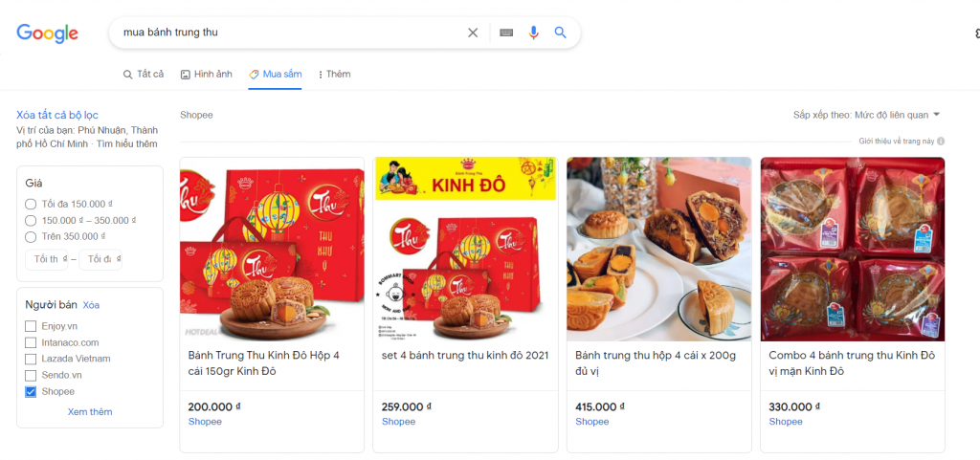Go to Google homepage via the logo
This screenshot has width=980, height=460.
[47, 33]
